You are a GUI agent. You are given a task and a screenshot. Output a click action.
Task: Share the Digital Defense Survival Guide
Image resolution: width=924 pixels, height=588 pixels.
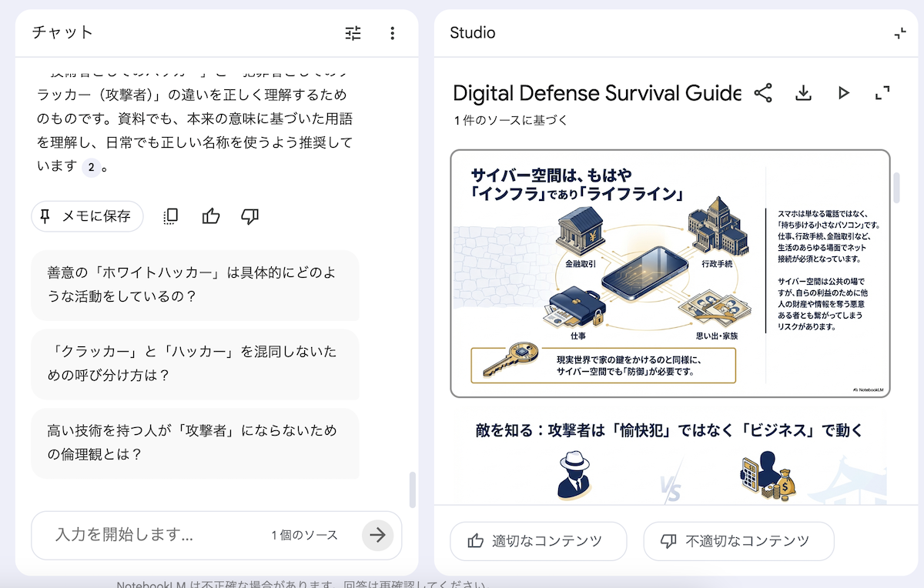click(x=763, y=93)
